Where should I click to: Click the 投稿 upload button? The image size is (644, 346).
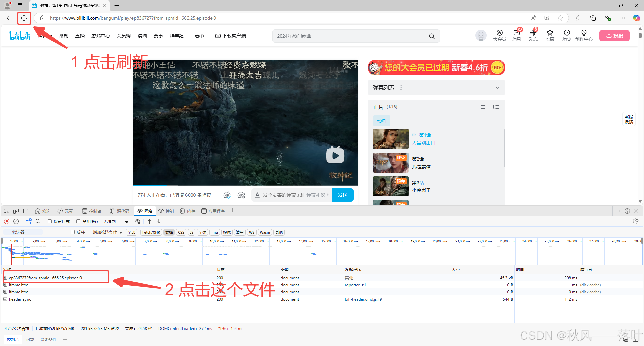pyautogui.click(x=614, y=36)
